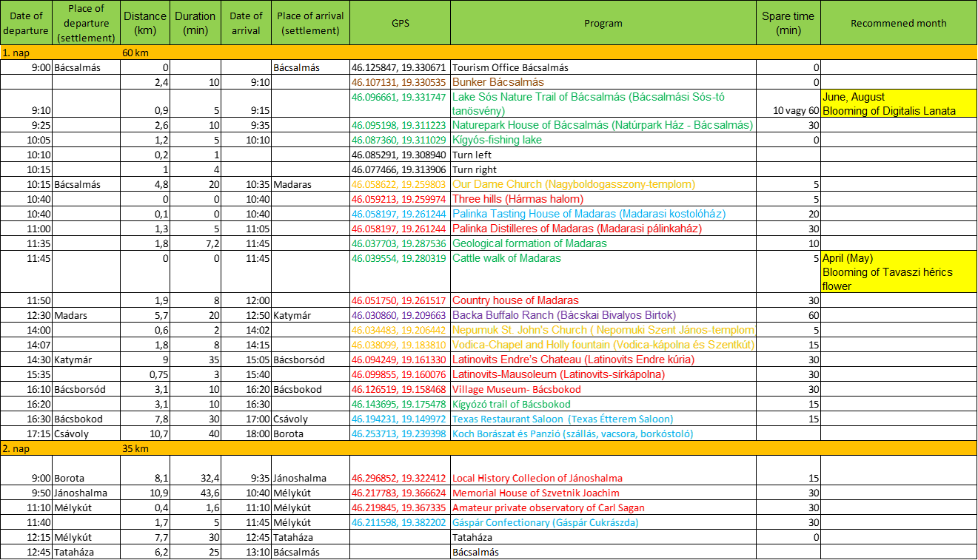
Task: Select the Three hills (Hármas halom) cell
Action: coord(518,199)
